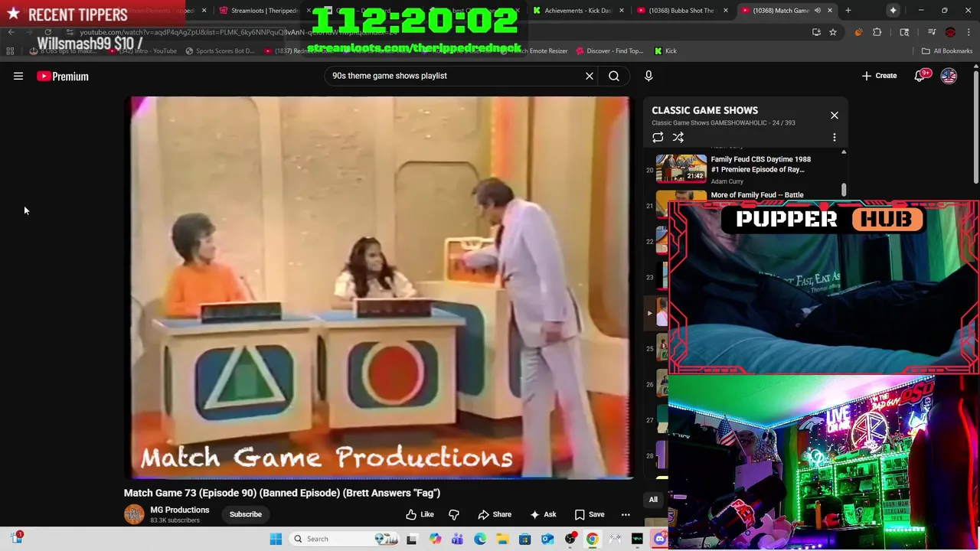The height and width of the screenshot is (551, 980).
Task: Switch to OBS Studio on the taskbar
Action: click(570, 539)
